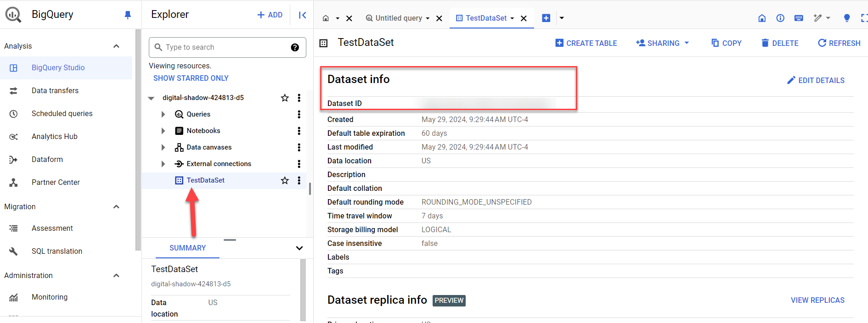Open the TestDataSet tab dropdown
This screenshot has height=323, width=868.
tap(512, 18)
